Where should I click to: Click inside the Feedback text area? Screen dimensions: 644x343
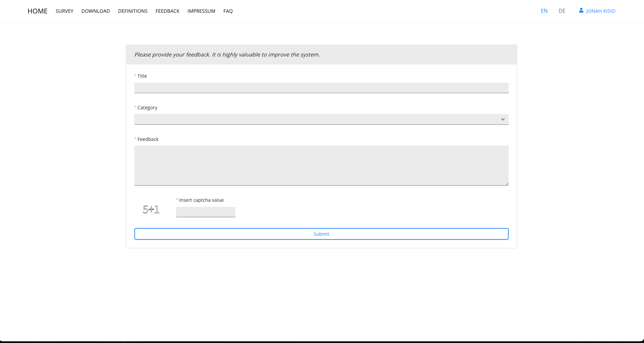pos(321,165)
